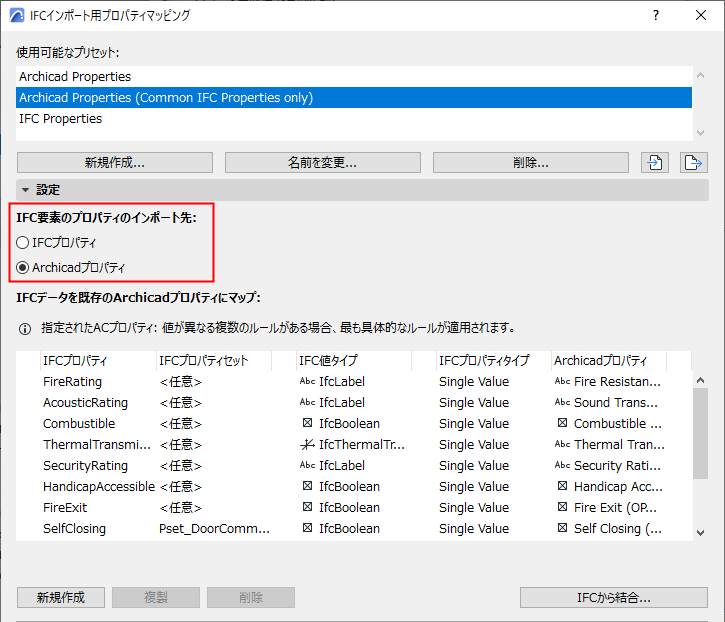
Task: Click the help question mark icon
Action: pyautogui.click(x=656, y=15)
